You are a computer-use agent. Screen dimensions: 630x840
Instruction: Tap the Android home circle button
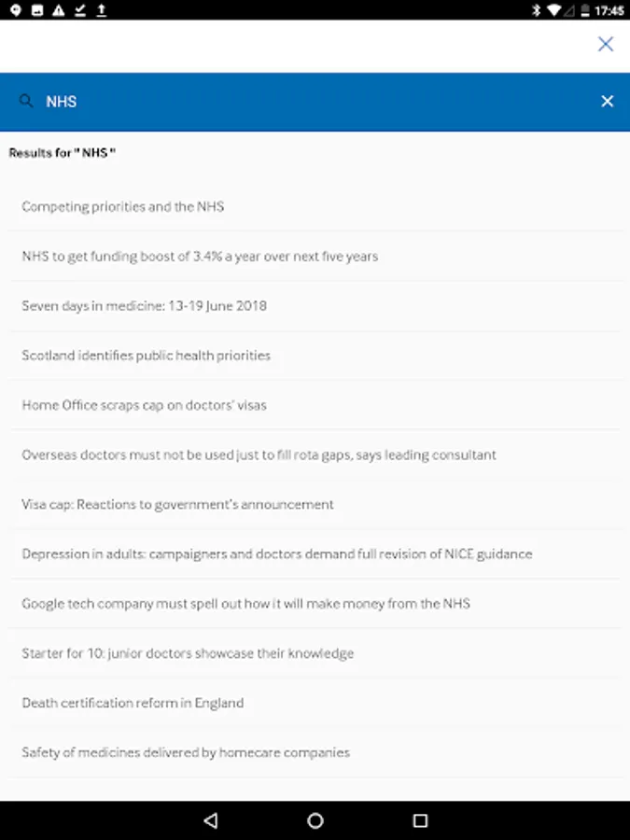315,820
